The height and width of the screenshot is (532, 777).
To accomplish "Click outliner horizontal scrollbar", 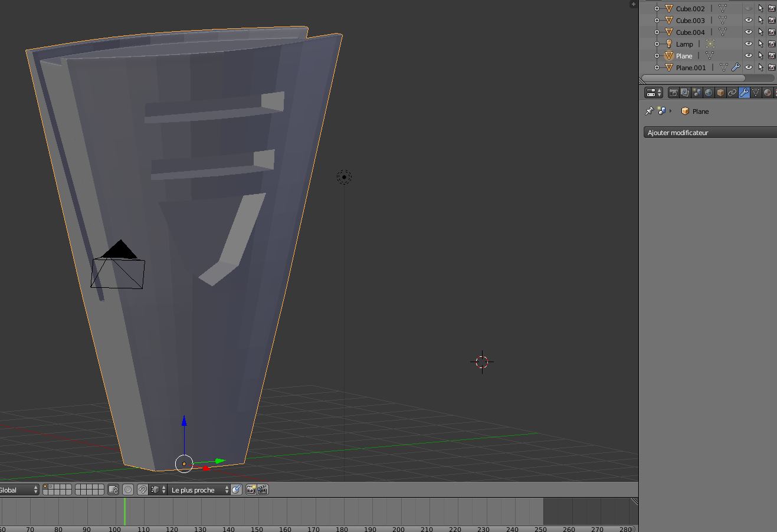I will click(693, 78).
